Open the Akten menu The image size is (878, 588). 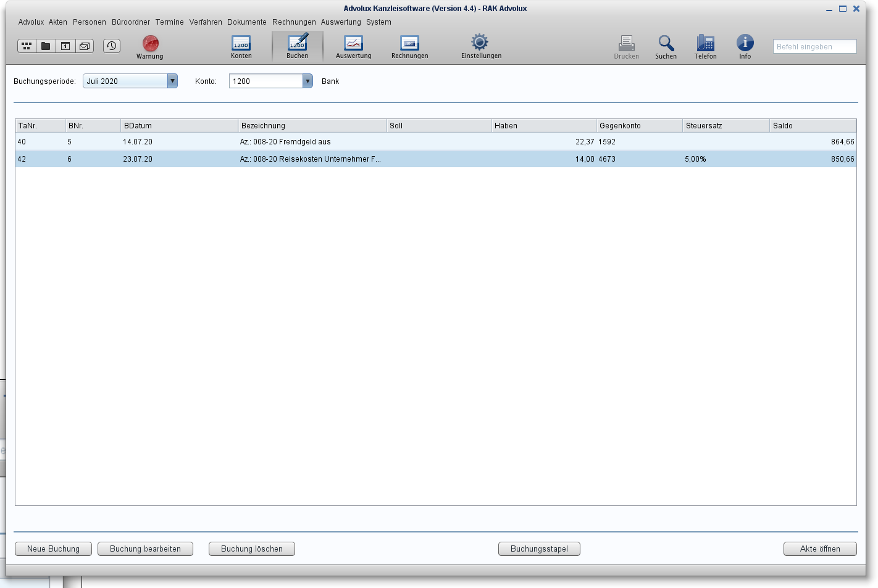(x=58, y=22)
